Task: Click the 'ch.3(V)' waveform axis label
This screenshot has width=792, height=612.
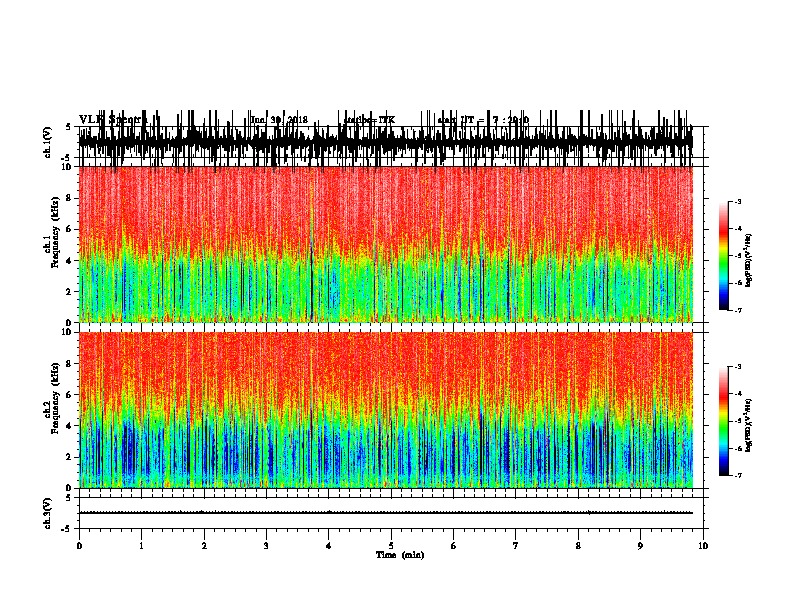Action: point(48,513)
